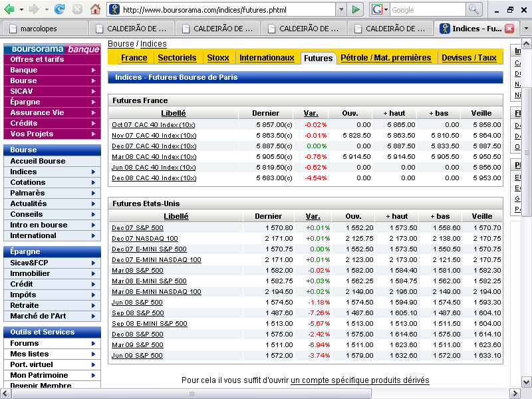This screenshot has width=532, height=399.
Task: Open the tab list dropdown arrow
Action: [x=526, y=29]
